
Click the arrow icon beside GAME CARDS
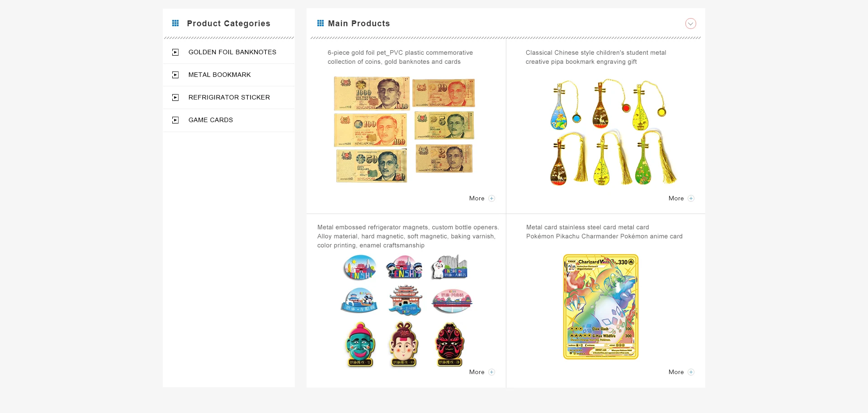pyautogui.click(x=175, y=120)
